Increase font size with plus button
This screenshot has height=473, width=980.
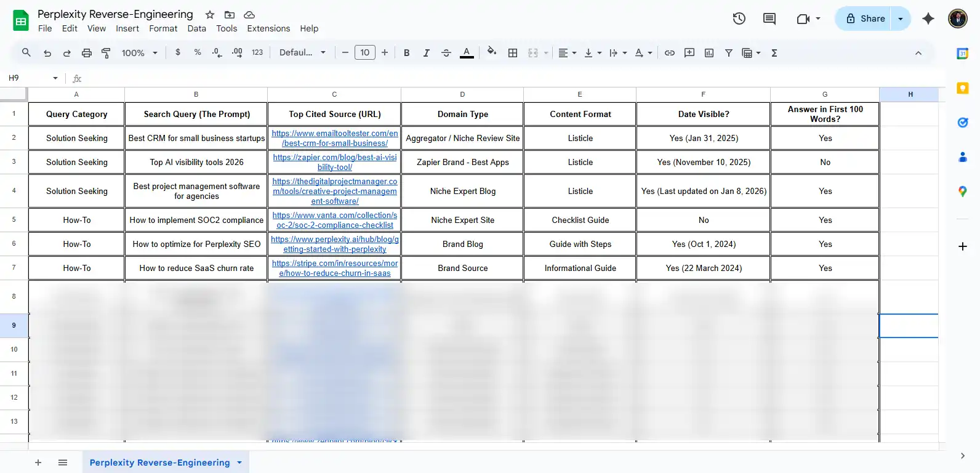[x=385, y=52]
